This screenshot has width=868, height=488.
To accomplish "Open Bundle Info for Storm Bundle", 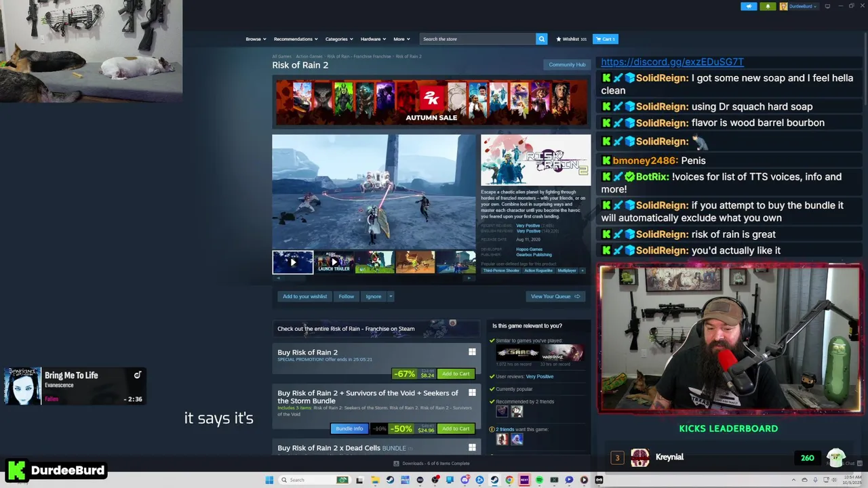I will tap(349, 428).
